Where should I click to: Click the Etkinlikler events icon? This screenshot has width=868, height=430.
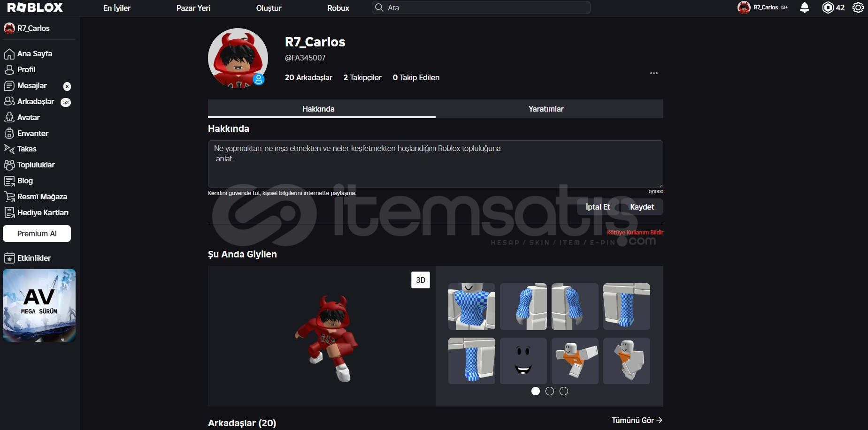(x=9, y=258)
